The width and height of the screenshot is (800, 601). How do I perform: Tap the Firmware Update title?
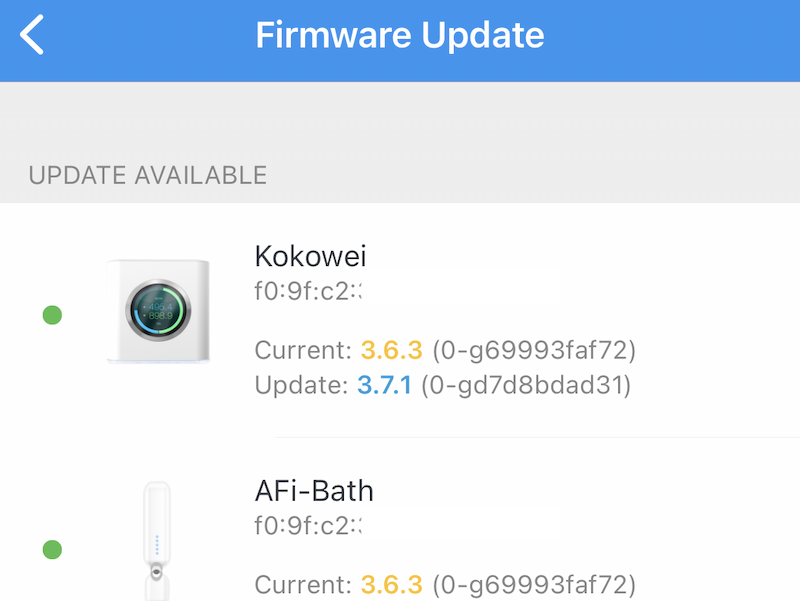(x=400, y=36)
